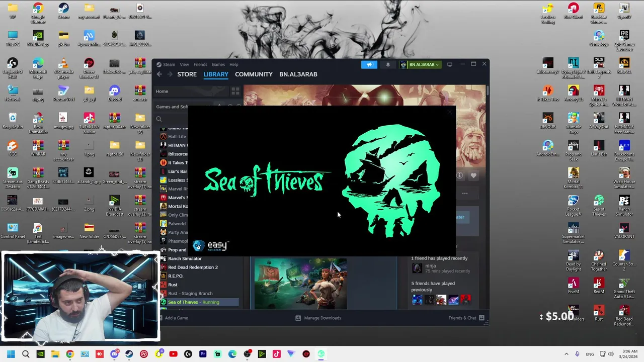
Task: Launch Google Chrome from the taskbar
Action: (70, 354)
